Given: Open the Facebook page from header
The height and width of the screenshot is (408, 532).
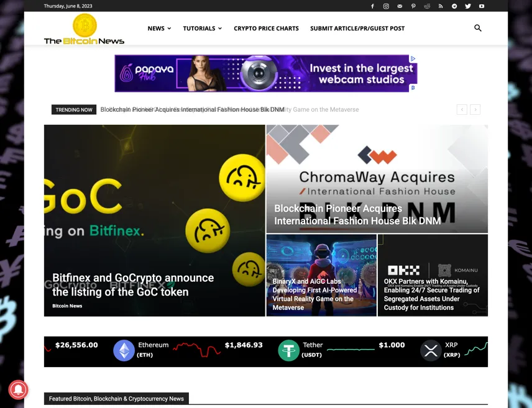Looking at the screenshot, I should click(372, 6).
